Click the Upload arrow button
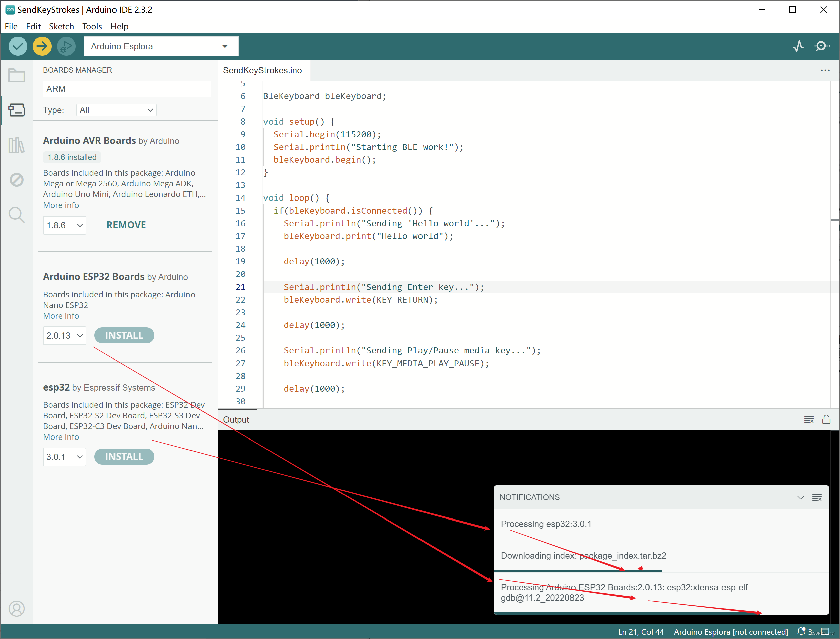This screenshot has width=840, height=639. tap(42, 46)
